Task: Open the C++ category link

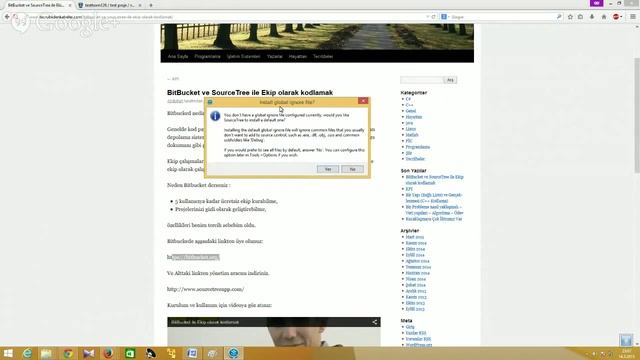Action: pyautogui.click(x=409, y=105)
